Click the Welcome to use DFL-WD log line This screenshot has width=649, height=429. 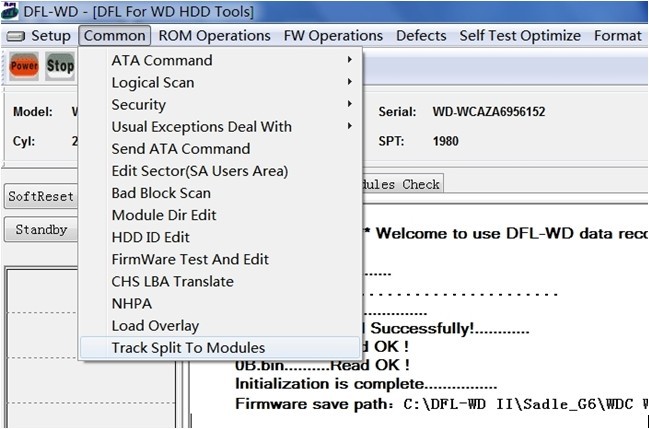point(506,234)
